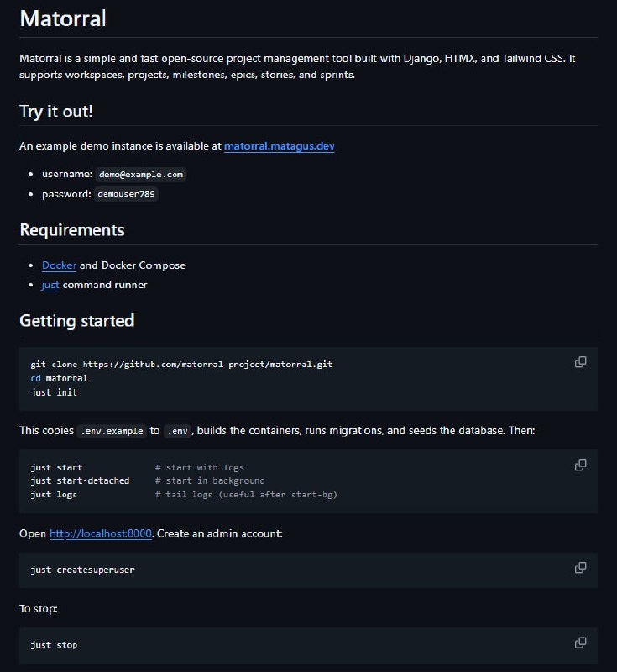
Task: Click the 'just init' command line
Action: click(x=54, y=392)
